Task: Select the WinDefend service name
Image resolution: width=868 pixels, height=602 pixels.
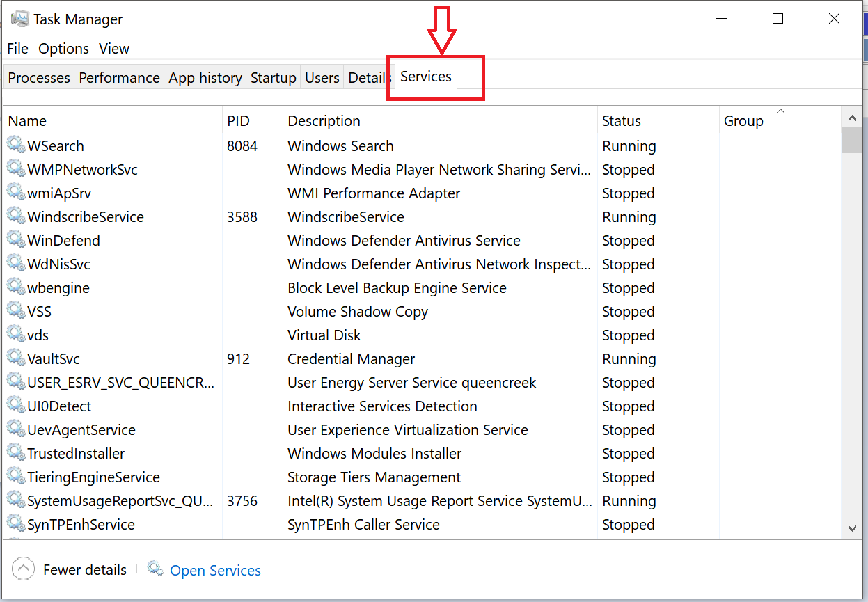Action: tap(63, 241)
